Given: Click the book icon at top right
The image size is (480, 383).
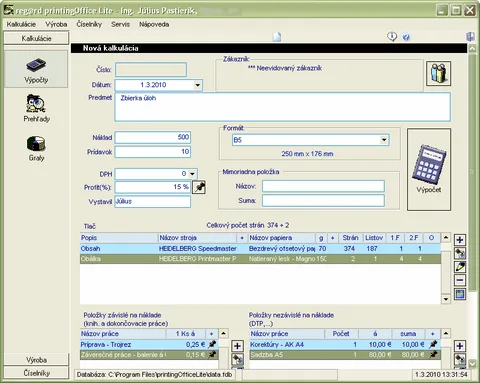Looking at the screenshot, I should [x=470, y=36].
